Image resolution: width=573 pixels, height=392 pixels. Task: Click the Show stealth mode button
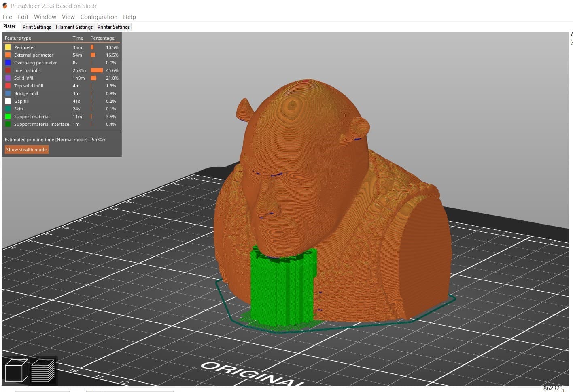click(26, 150)
